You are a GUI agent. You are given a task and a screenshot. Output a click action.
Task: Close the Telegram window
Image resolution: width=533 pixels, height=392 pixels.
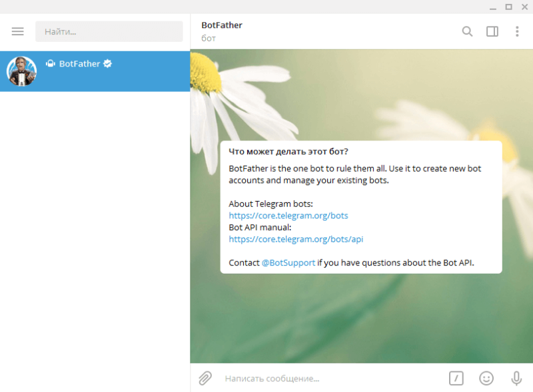click(524, 7)
